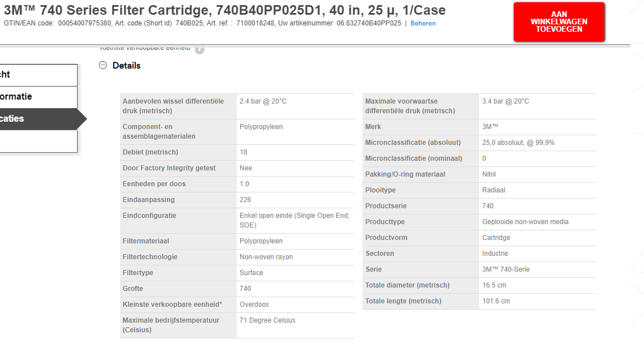
Task: Select the Sectoren value 'Industrie'
Action: pos(495,254)
